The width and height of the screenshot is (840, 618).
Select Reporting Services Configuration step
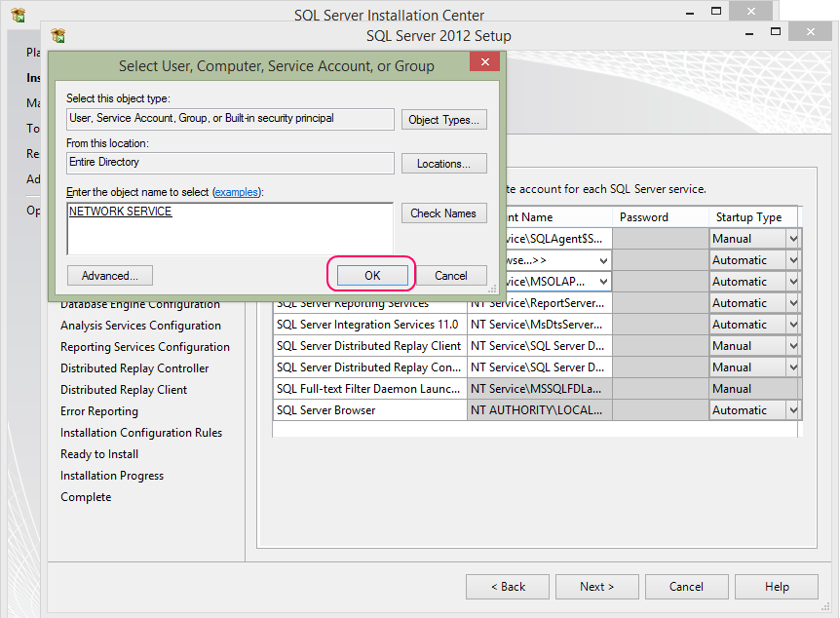click(x=144, y=347)
